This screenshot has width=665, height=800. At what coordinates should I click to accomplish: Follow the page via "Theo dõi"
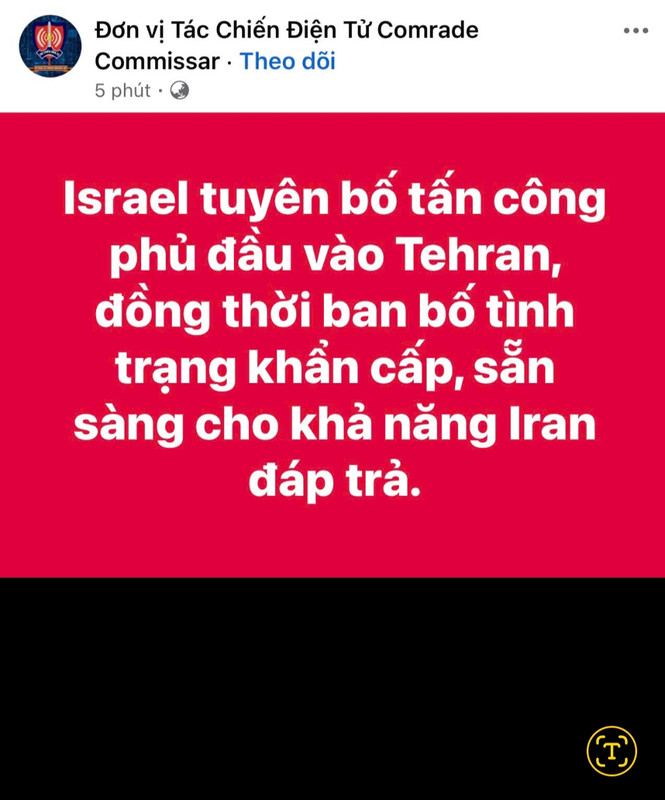[287, 61]
